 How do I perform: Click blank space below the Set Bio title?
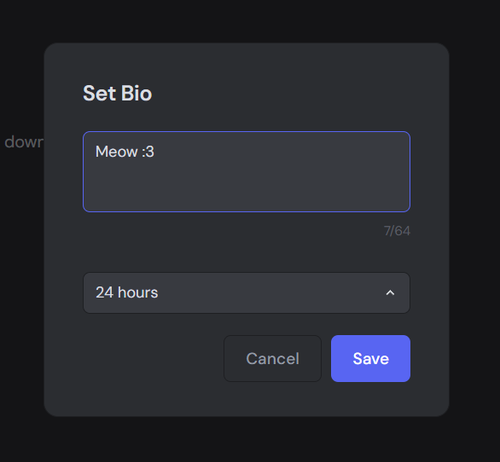click(x=246, y=117)
